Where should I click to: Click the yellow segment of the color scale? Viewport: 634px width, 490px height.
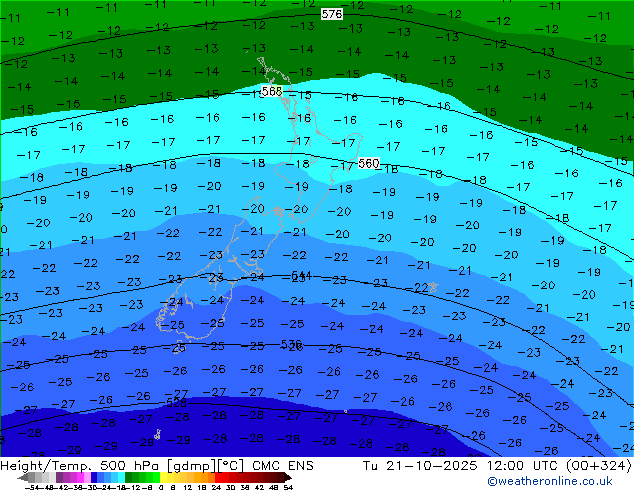coord(163,478)
